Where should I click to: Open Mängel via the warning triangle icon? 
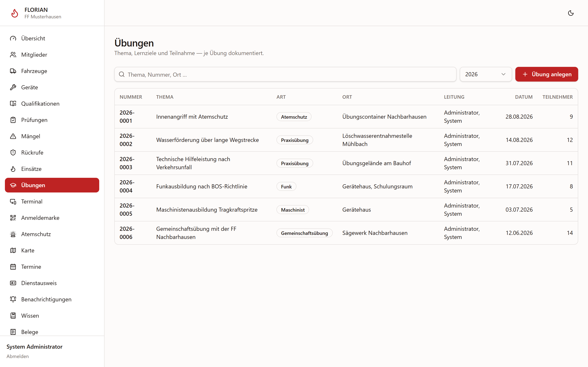click(13, 136)
